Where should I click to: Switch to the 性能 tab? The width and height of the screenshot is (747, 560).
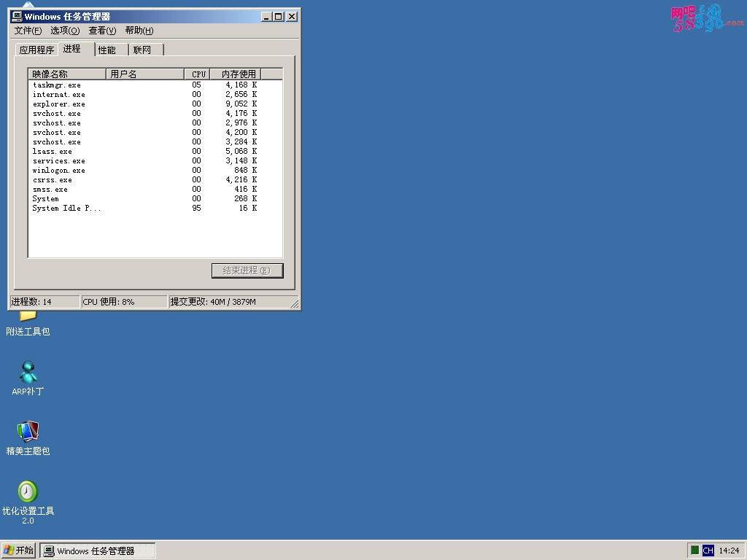tap(107, 50)
